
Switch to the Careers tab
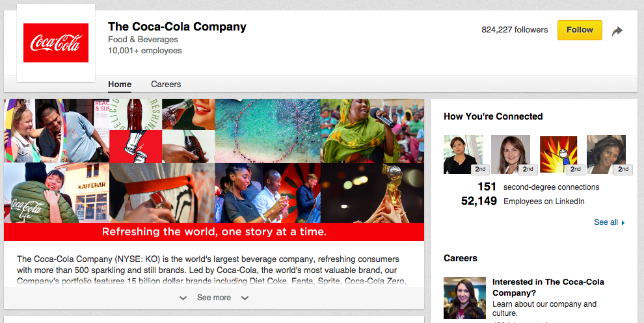[166, 84]
